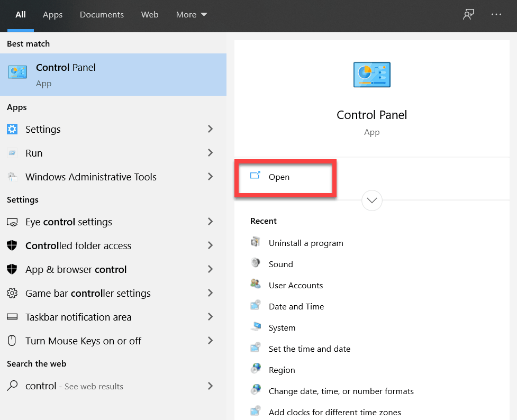517x420 pixels.
Task: Expand Windows Administrative Tools arrow
Action: click(211, 177)
